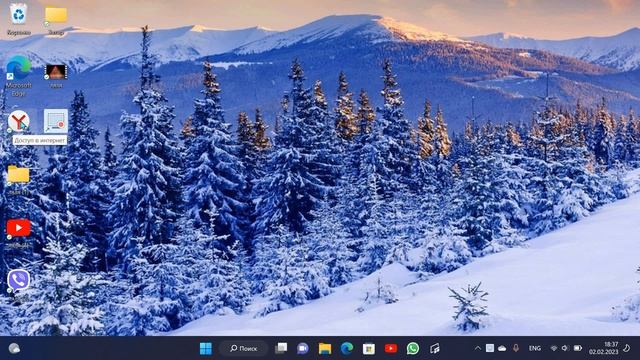The height and width of the screenshot is (360, 640).
Task: Click the volume speaker icon in the tray
Action: point(565,348)
